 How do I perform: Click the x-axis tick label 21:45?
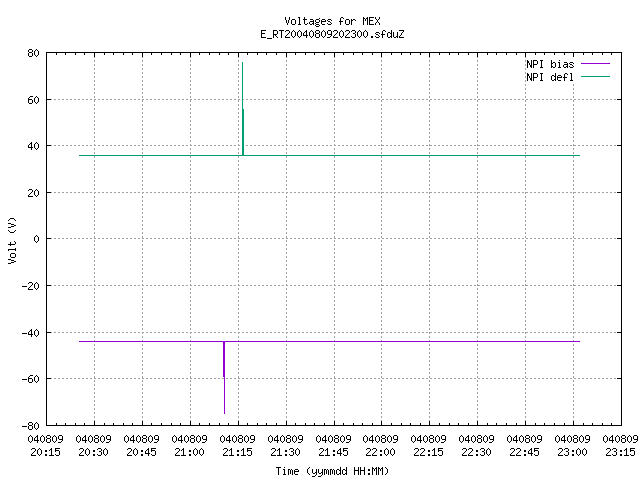[x=333, y=452]
